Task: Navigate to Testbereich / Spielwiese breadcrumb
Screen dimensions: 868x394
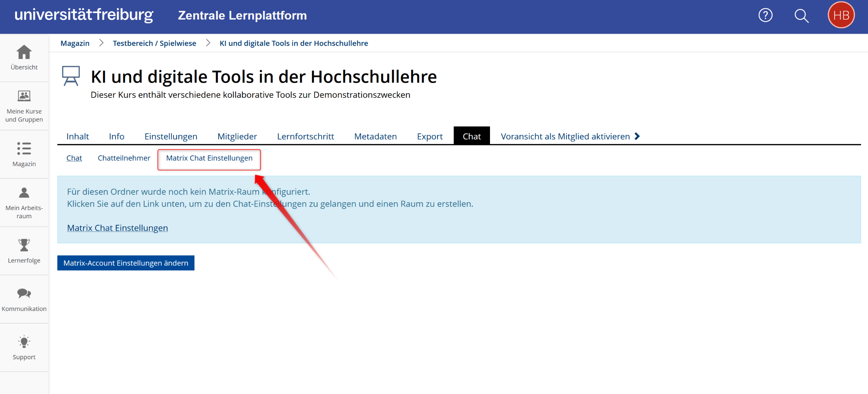Action: pyautogui.click(x=155, y=43)
